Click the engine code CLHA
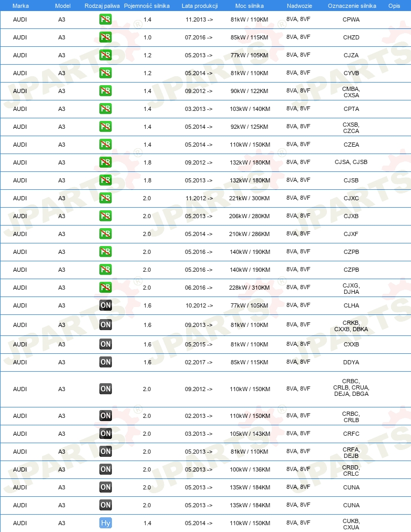Image resolution: width=411 pixels, height=532 pixels. pyautogui.click(x=351, y=305)
